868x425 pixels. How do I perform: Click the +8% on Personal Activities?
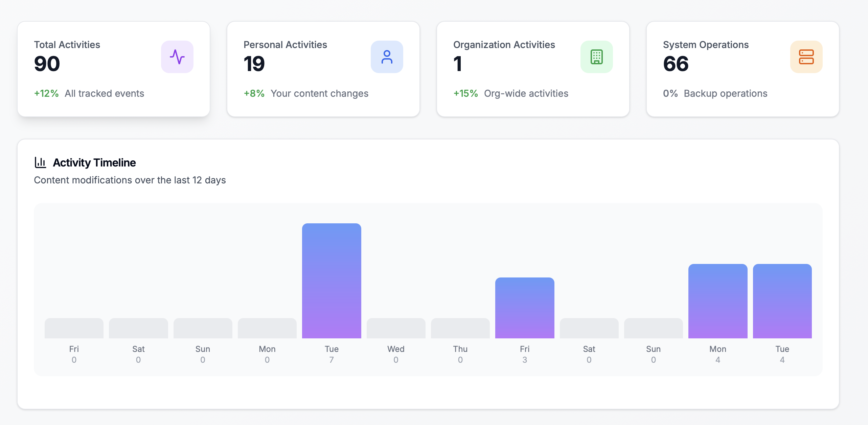(x=254, y=93)
